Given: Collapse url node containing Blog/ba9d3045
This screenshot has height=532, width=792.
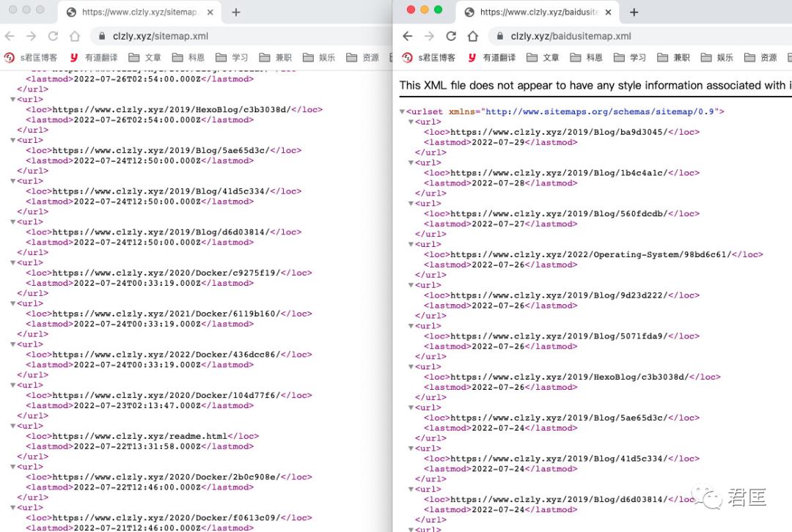Looking at the screenshot, I should click(411, 122).
